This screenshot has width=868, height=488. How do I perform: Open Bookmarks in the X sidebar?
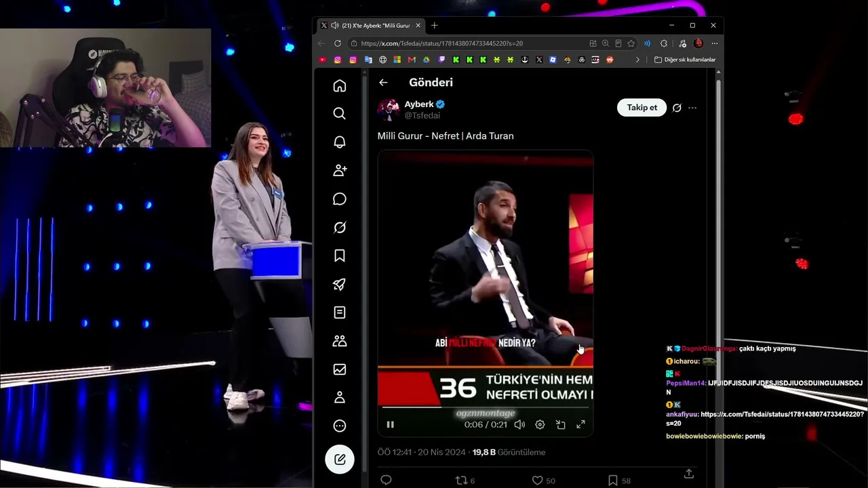point(340,256)
